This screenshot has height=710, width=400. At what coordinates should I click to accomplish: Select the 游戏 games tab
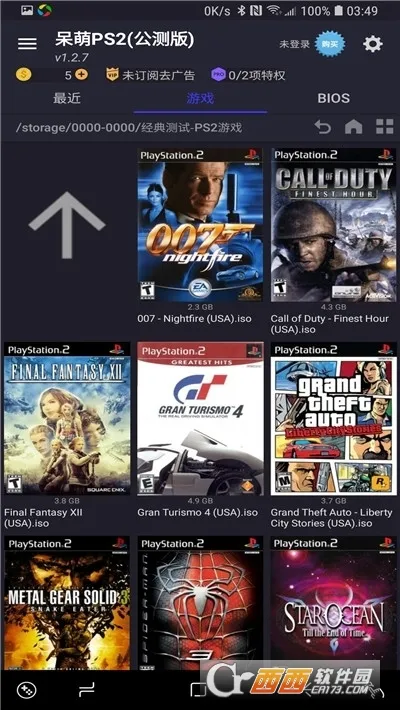click(200, 98)
